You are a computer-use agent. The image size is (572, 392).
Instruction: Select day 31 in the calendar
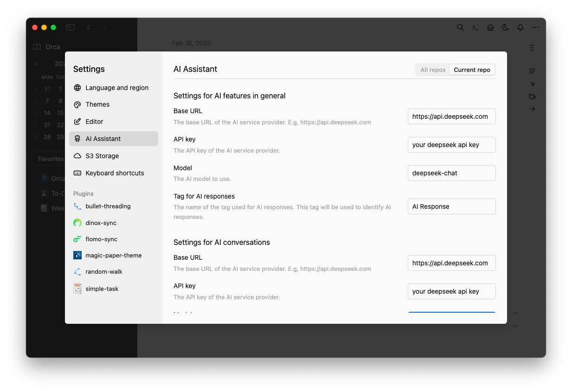tap(47, 89)
